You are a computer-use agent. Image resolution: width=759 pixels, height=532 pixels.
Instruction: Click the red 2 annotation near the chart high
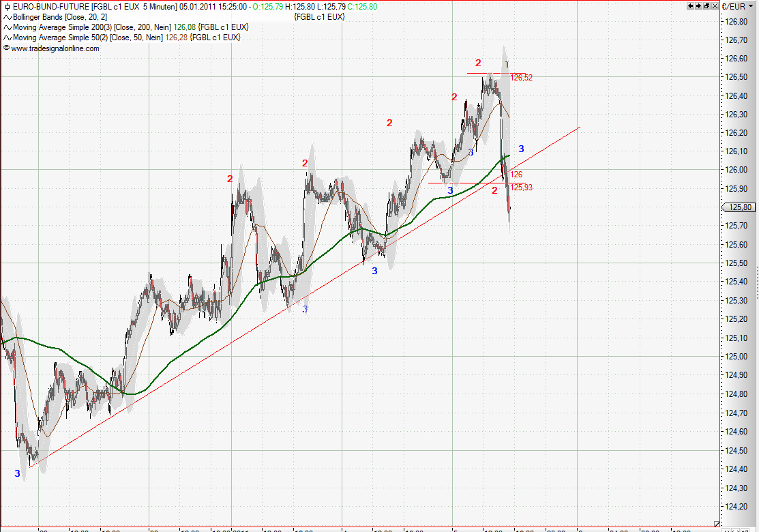pos(477,63)
